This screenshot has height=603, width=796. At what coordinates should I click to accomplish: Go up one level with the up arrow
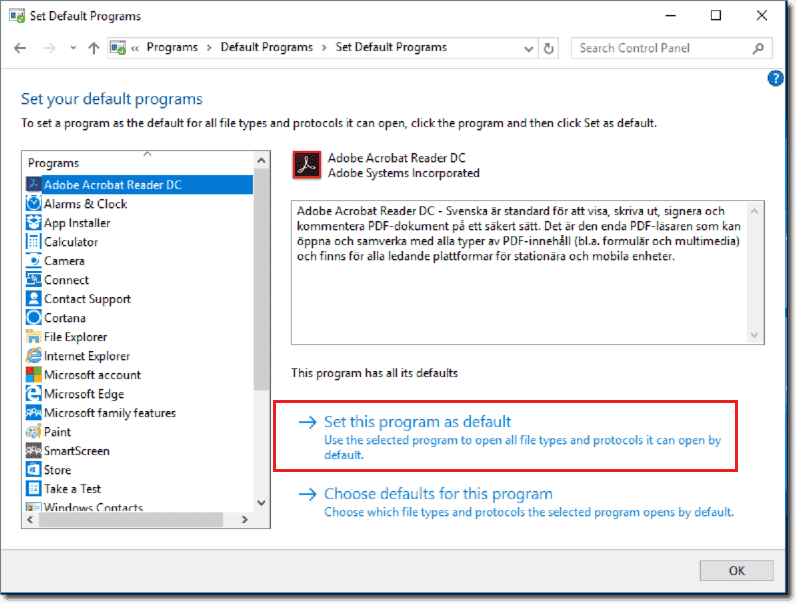pyautogui.click(x=93, y=48)
